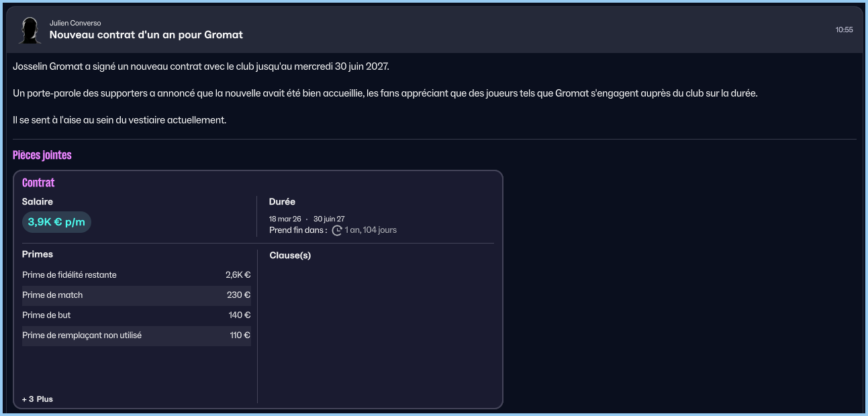Image resolution: width=868 pixels, height=416 pixels.
Task: Select the 'Prime de remplaçant non utilisé' row
Action: [x=136, y=335]
